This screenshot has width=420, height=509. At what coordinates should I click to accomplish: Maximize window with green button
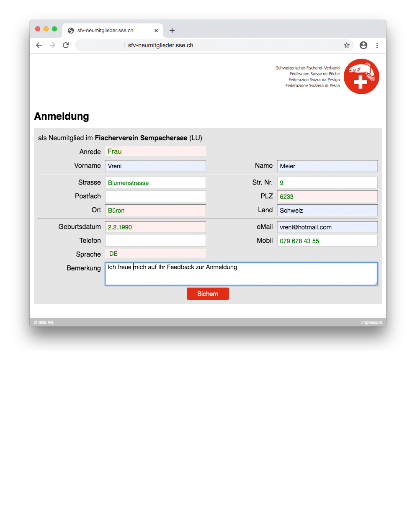click(54, 29)
